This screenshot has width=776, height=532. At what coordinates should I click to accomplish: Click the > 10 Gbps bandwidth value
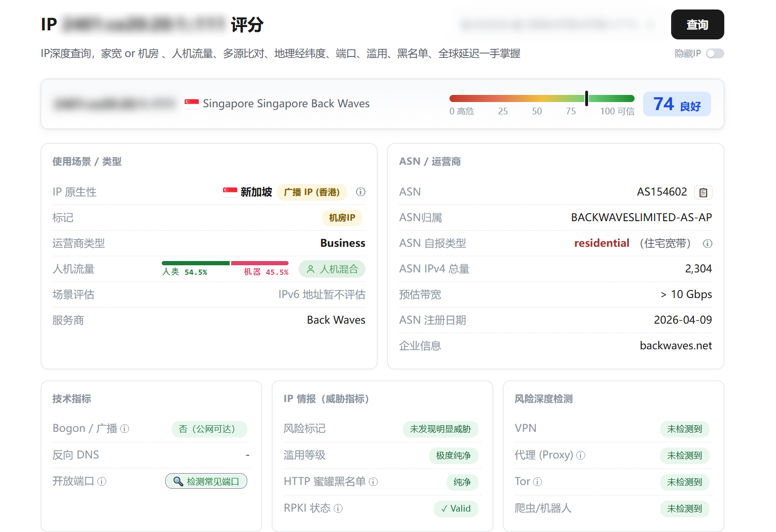686,294
